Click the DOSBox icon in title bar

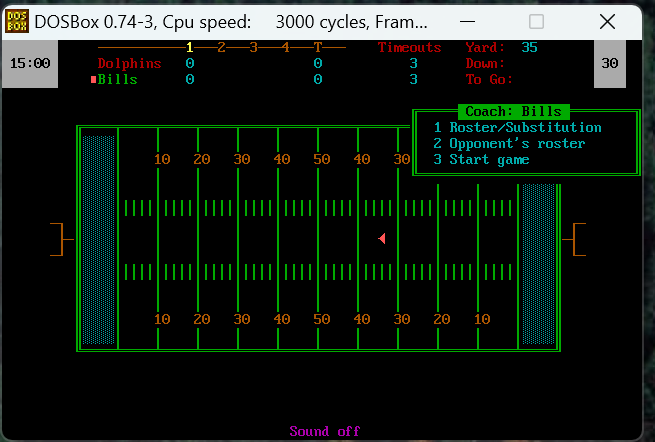pyautogui.click(x=17, y=21)
